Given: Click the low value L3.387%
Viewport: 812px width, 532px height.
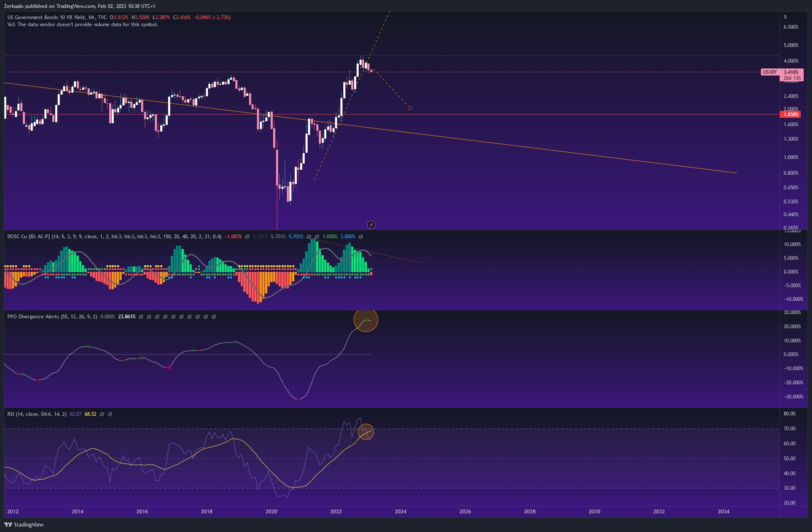Looking at the screenshot, I should (x=161, y=17).
